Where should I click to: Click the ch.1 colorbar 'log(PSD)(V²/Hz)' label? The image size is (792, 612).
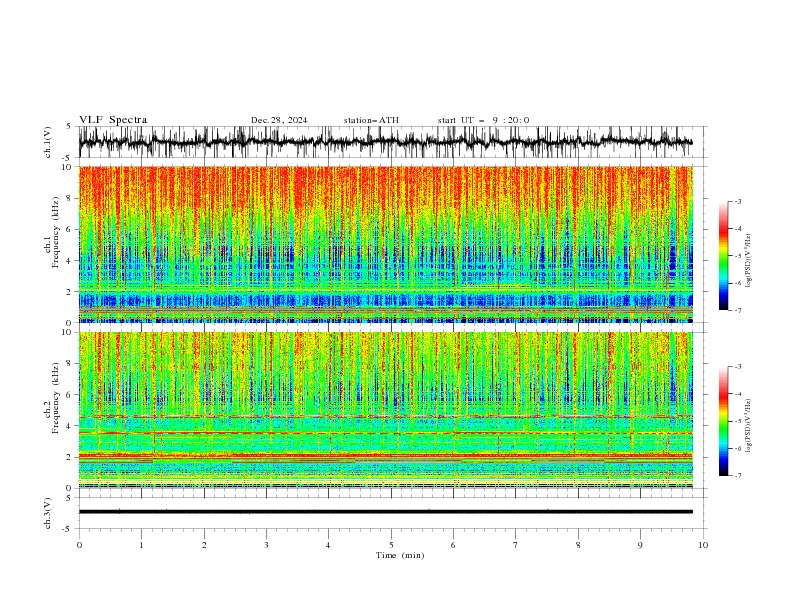[749, 260]
